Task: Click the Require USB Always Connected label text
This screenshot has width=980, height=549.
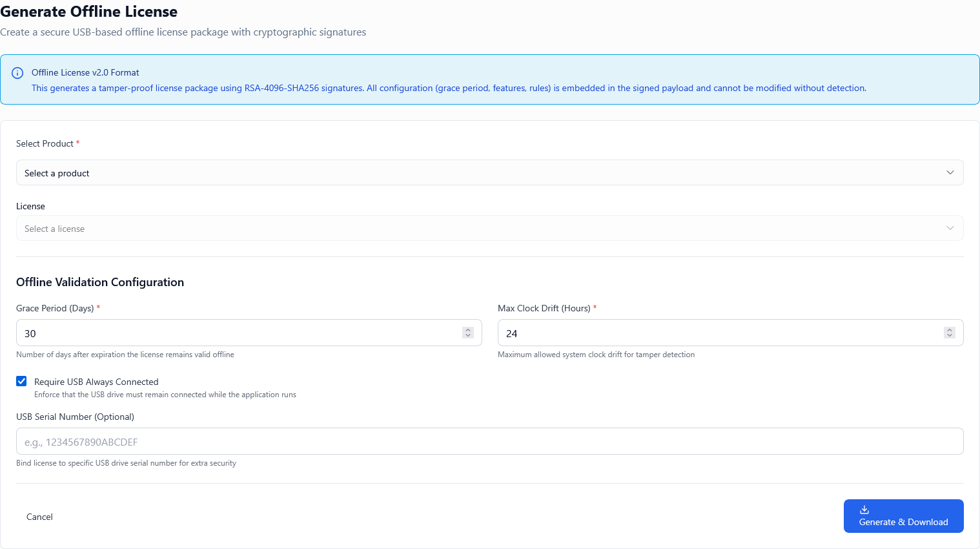Action: 96,382
